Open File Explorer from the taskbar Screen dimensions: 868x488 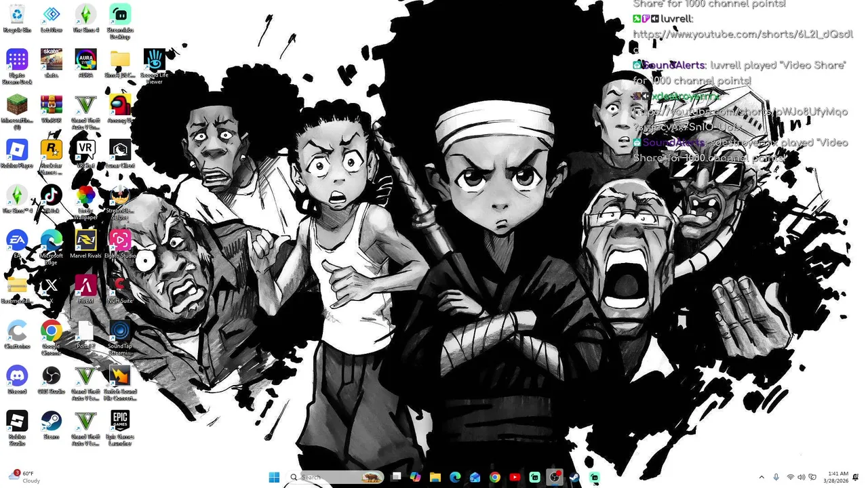click(435, 477)
